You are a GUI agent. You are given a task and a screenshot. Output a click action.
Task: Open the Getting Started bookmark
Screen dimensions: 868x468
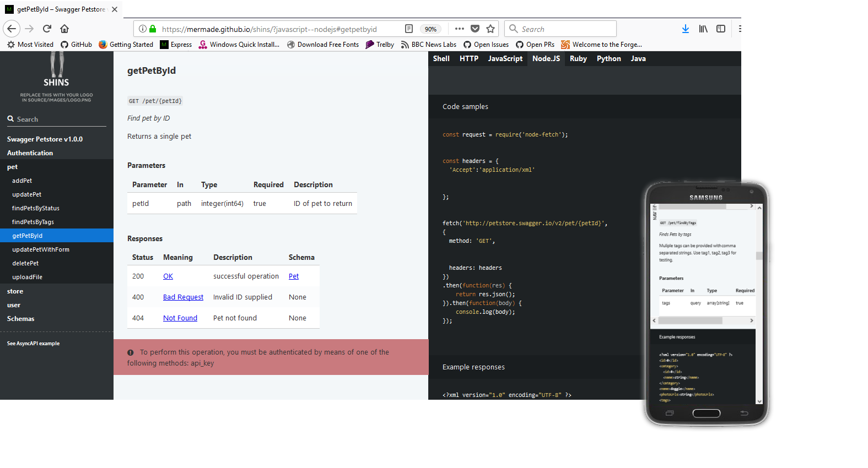click(126, 45)
